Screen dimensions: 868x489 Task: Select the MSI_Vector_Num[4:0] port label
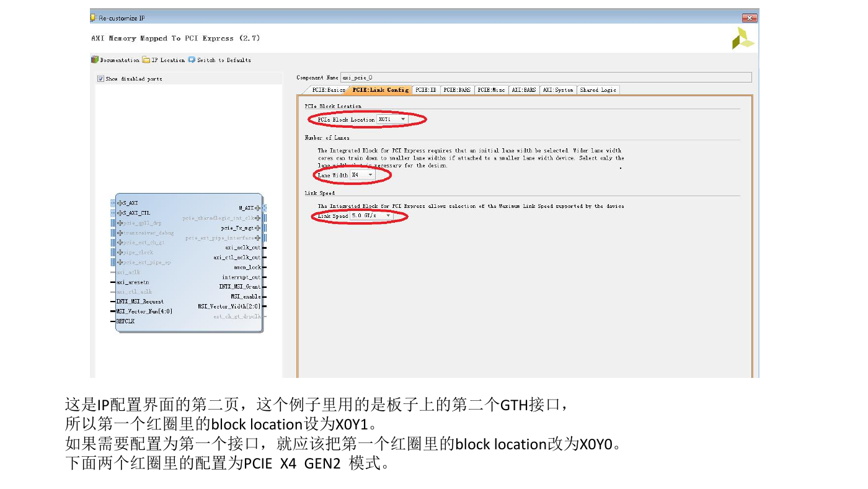click(x=144, y=312)
